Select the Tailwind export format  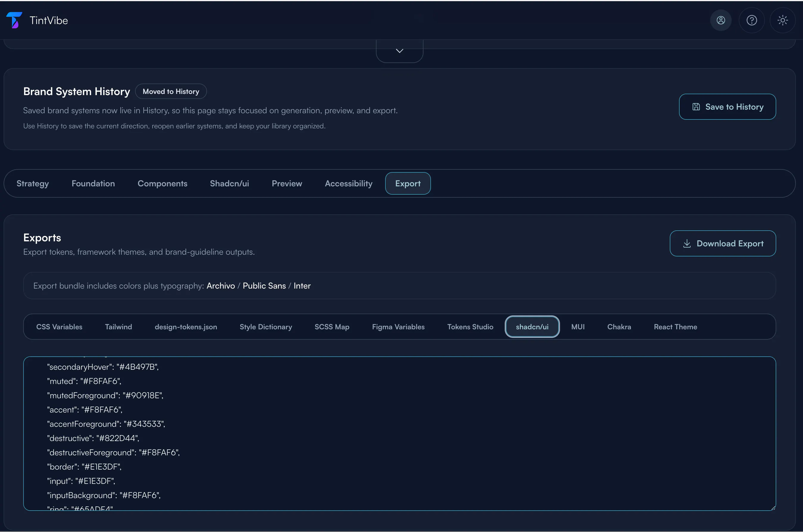[x=118, y=327]
